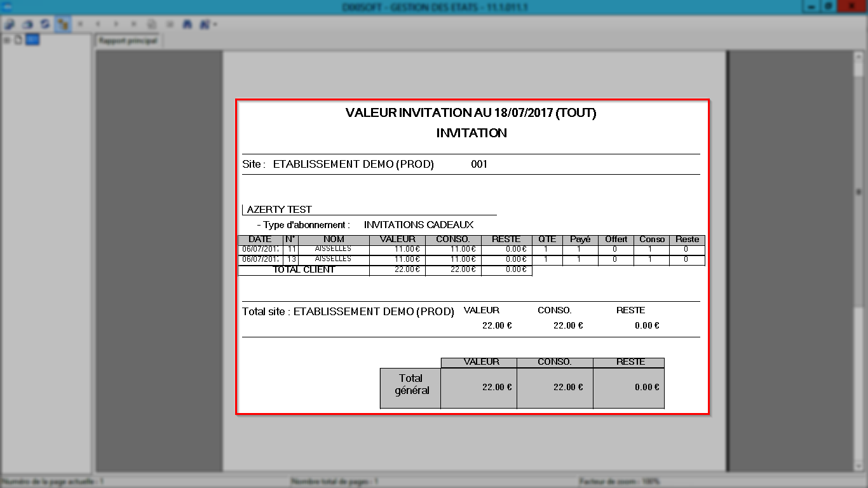Click the 22.00 € valeur in Total général
The height and width of the screenshot is (488, 868).
(x=497, y=387)
